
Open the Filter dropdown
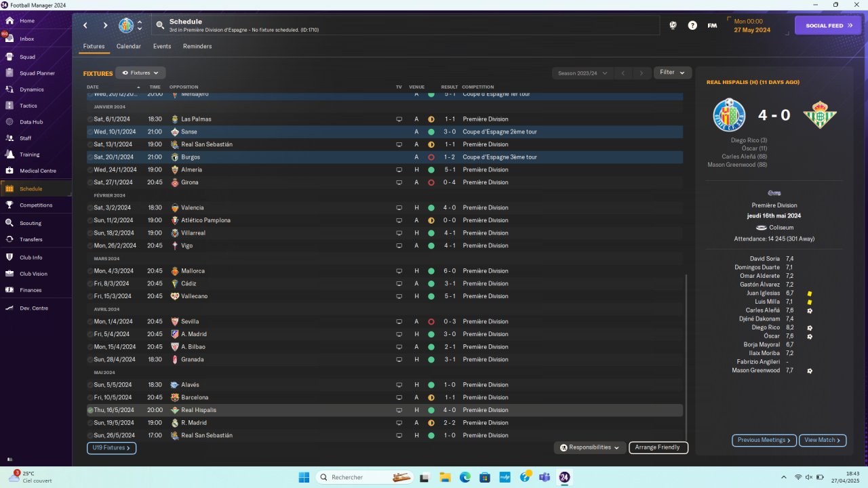[673, 73]
